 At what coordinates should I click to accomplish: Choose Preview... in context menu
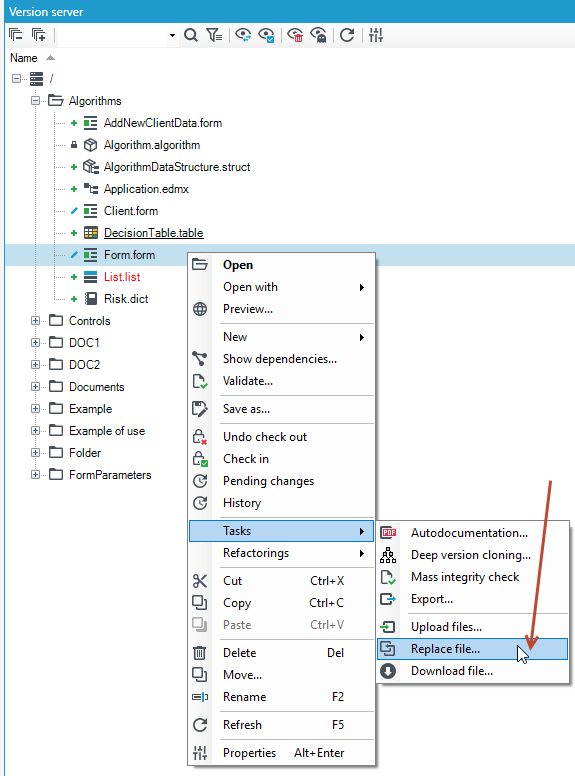(282, 309)
